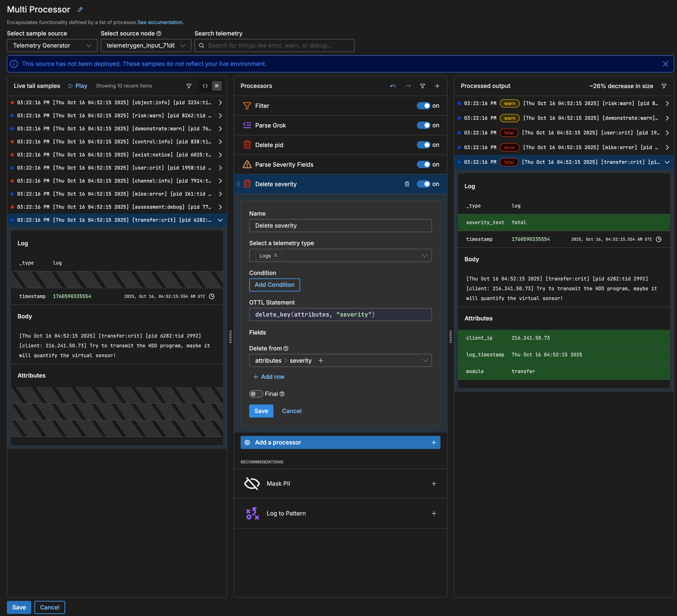677x616 pixels.
Task: Open the telemetry type Logs dropdown
Action: pos(425,256)
